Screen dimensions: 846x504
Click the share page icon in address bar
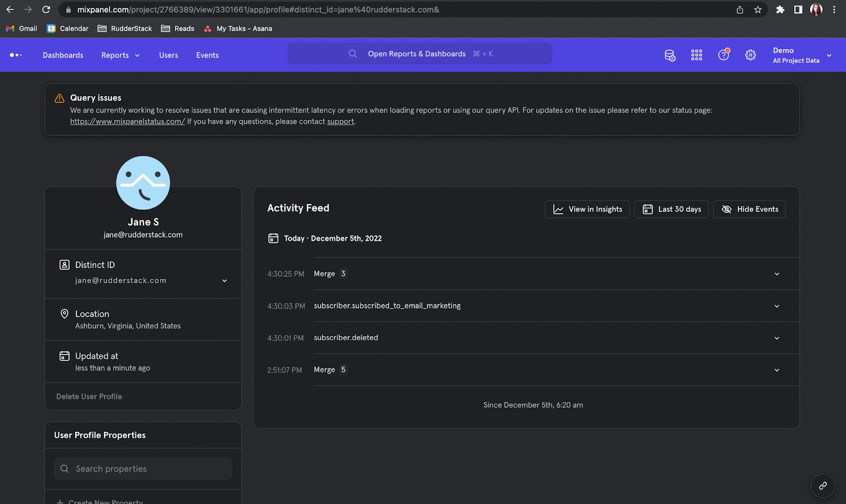[x=740, y=10]
